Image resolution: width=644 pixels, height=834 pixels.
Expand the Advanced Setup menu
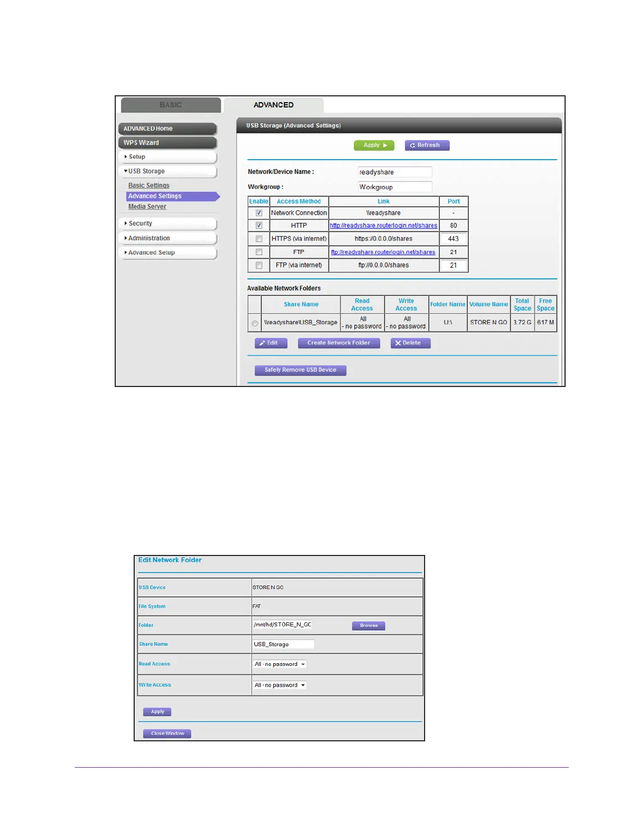(168, 253)
